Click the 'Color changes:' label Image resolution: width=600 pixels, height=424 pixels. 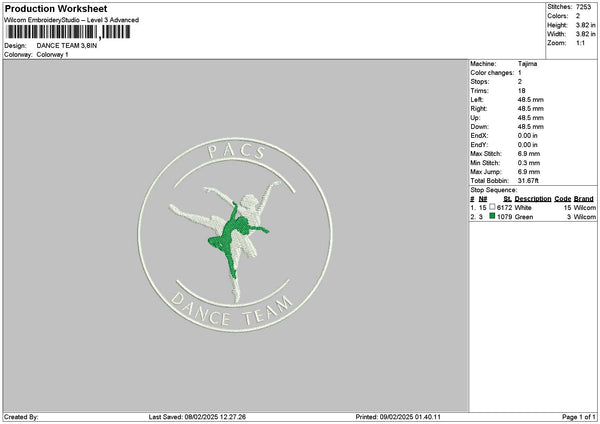point(492,73)
